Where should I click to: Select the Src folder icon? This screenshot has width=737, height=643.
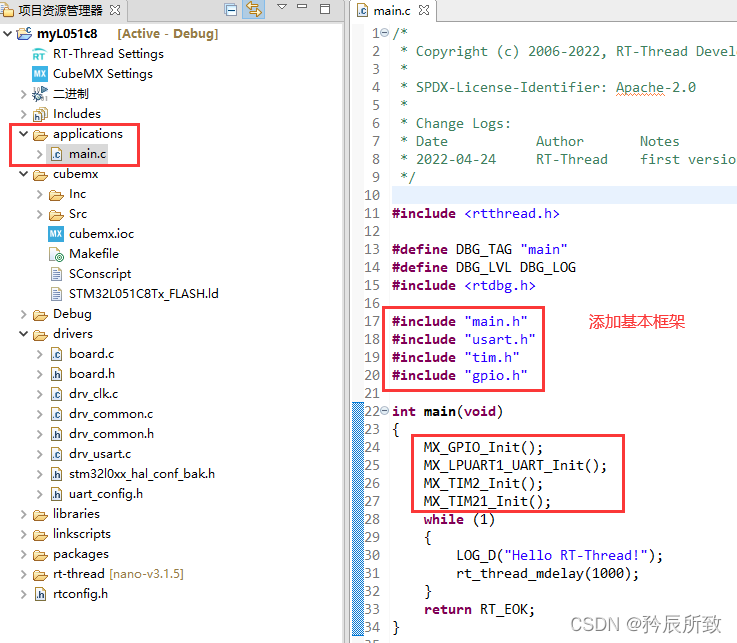tap(56, 215)
